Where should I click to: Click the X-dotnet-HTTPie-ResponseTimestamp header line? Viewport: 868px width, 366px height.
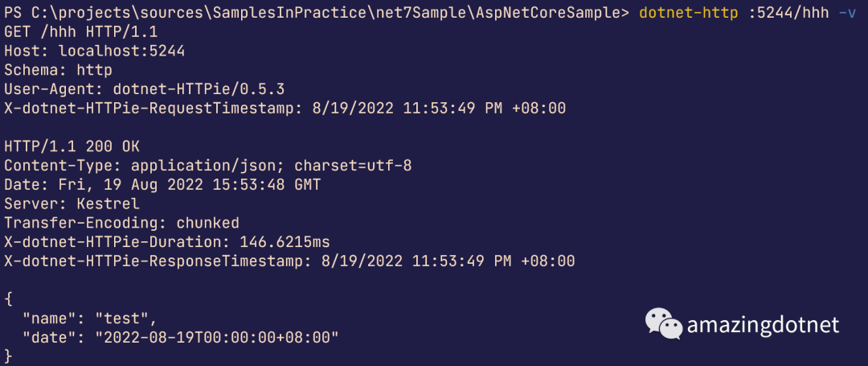[x=289, y=261]
